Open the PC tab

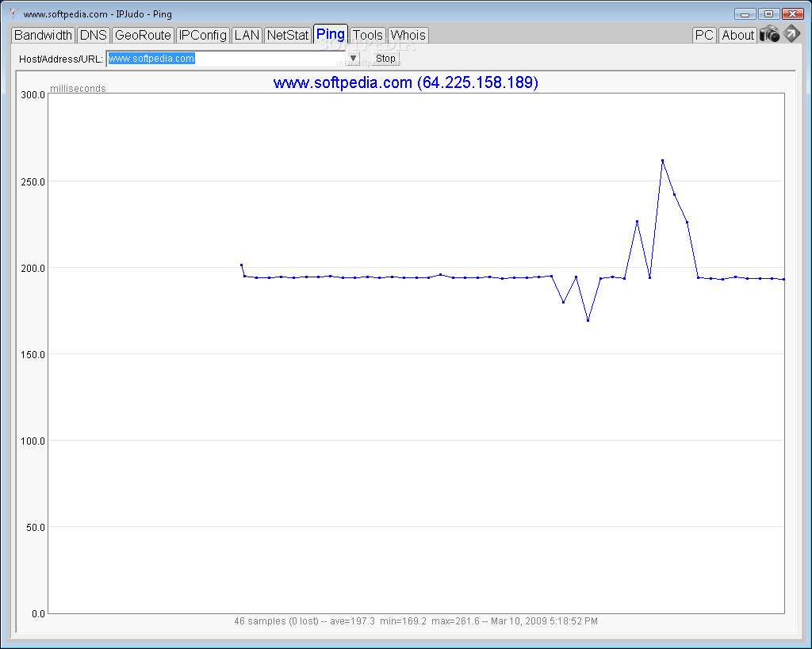click(704, 35)
